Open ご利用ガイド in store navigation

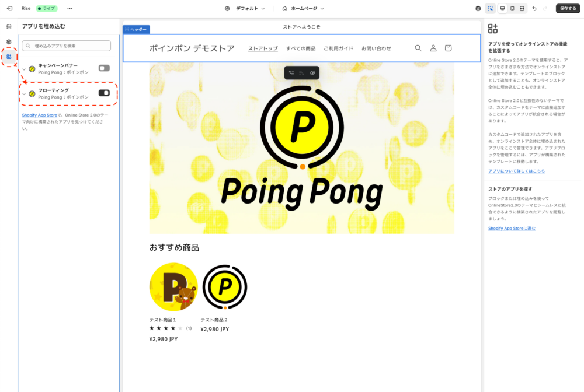(338, 48)
